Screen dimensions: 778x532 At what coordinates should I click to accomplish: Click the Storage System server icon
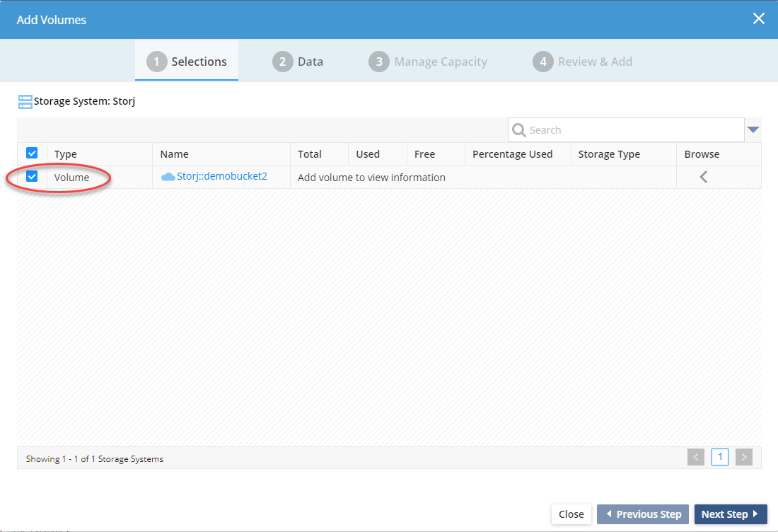point(25,102)
